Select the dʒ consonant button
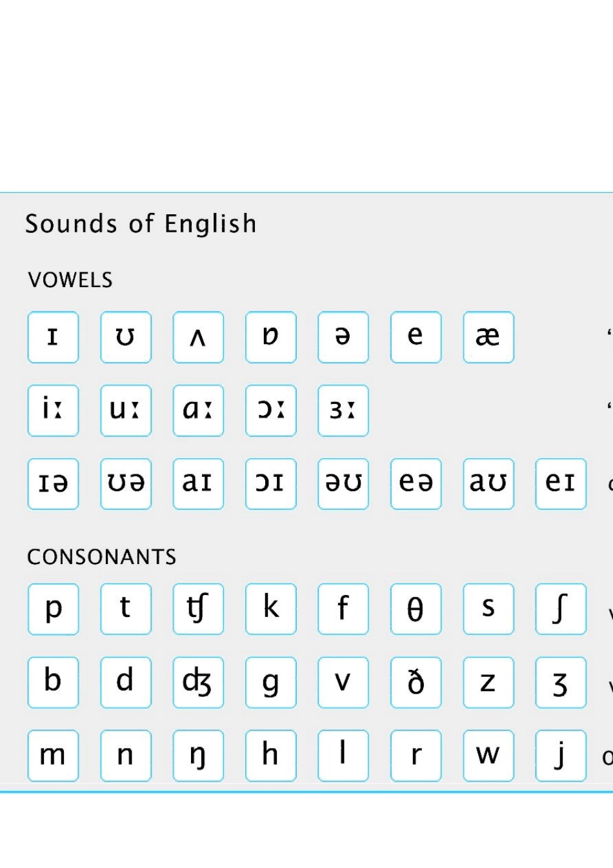Image resolution: width=613 pixels, height=868 pixels. pyautogui.click(x=198, y=682)
